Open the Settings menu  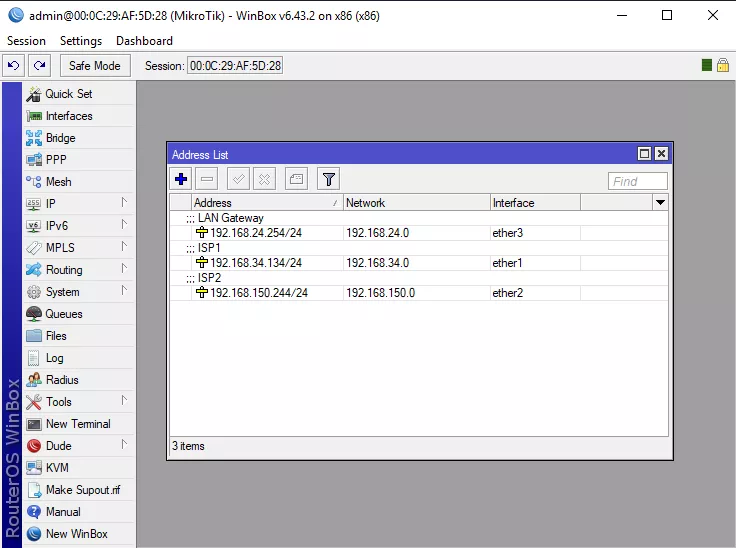[81, 41]
